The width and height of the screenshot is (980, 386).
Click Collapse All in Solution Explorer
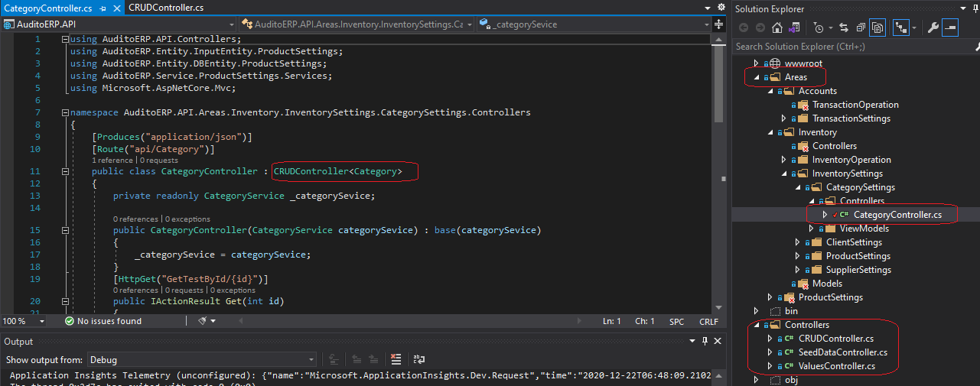point(861,28)
